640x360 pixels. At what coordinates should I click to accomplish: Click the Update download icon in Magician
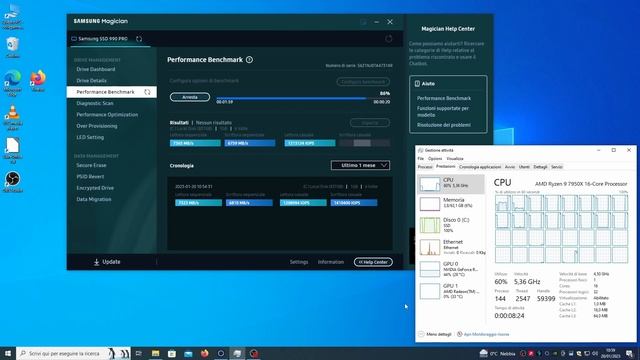[97, 262]
